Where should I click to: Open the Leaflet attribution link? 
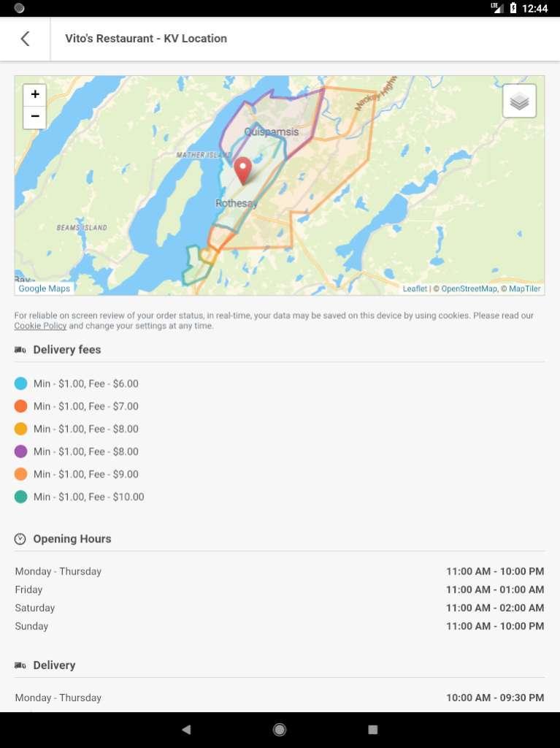pos(415,289)
